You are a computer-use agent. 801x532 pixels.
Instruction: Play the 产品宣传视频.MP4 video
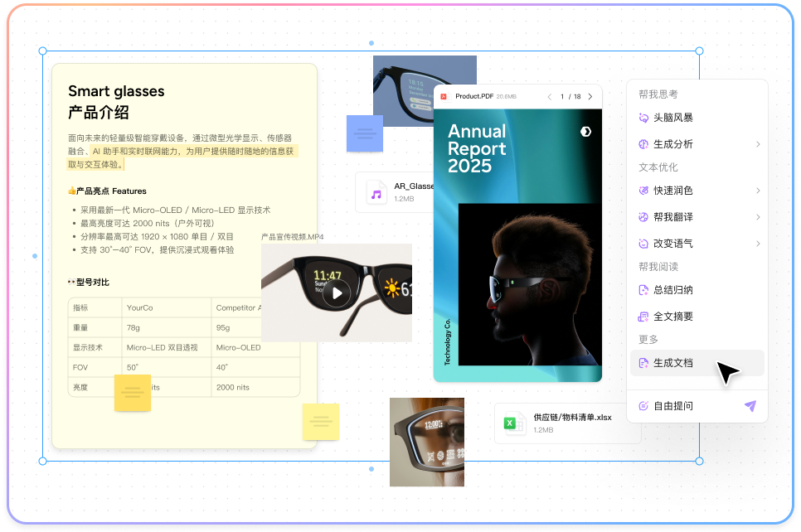(337, 293)
